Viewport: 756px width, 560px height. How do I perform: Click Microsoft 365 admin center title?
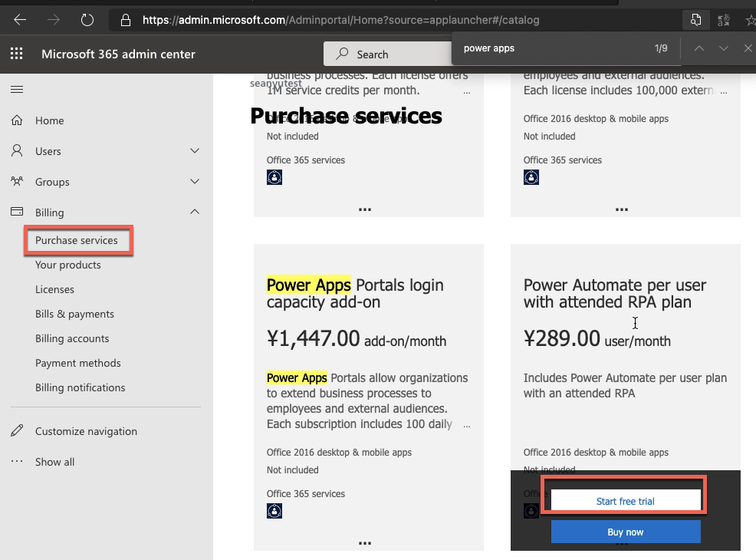pos(118,54)
